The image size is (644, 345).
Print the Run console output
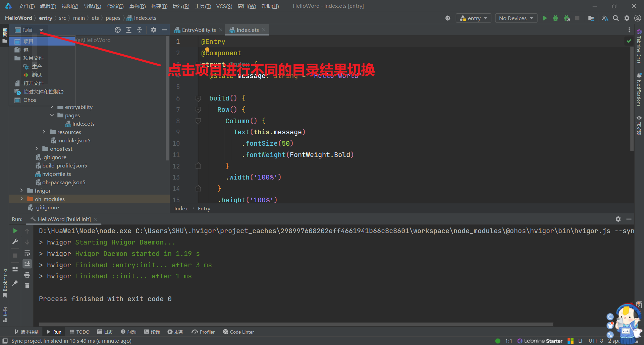(27, 275)
